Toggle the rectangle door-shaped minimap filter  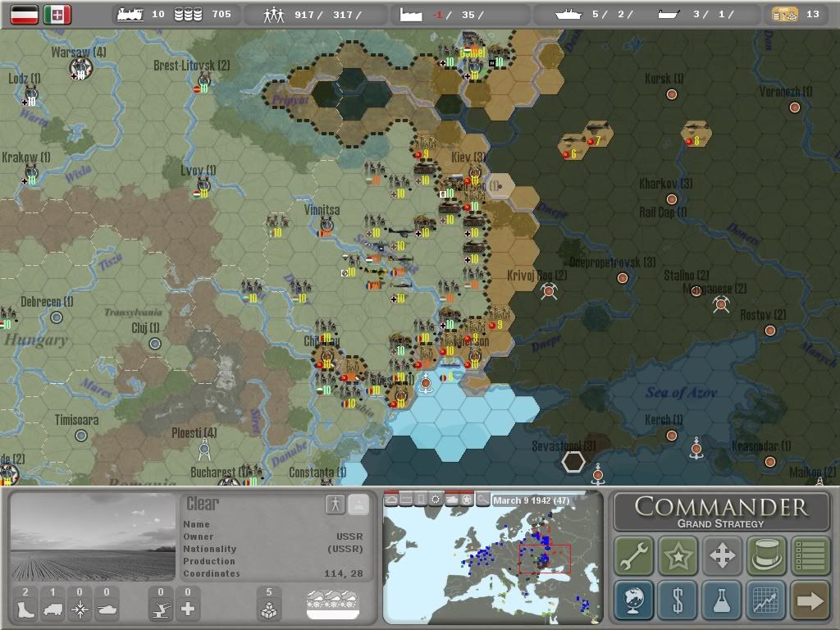422,500
